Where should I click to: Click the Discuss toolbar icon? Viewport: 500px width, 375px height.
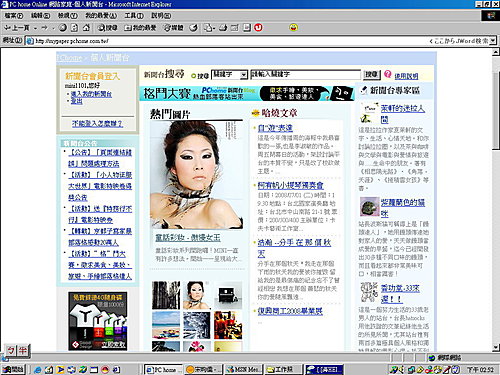pos(247,28)
